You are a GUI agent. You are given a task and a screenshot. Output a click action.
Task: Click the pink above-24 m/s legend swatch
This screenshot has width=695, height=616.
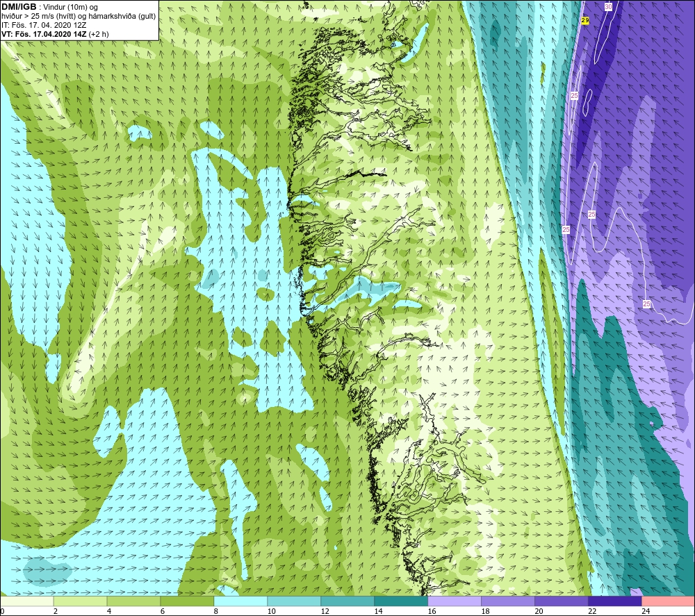pyautogui.click(x=669, y=601)
